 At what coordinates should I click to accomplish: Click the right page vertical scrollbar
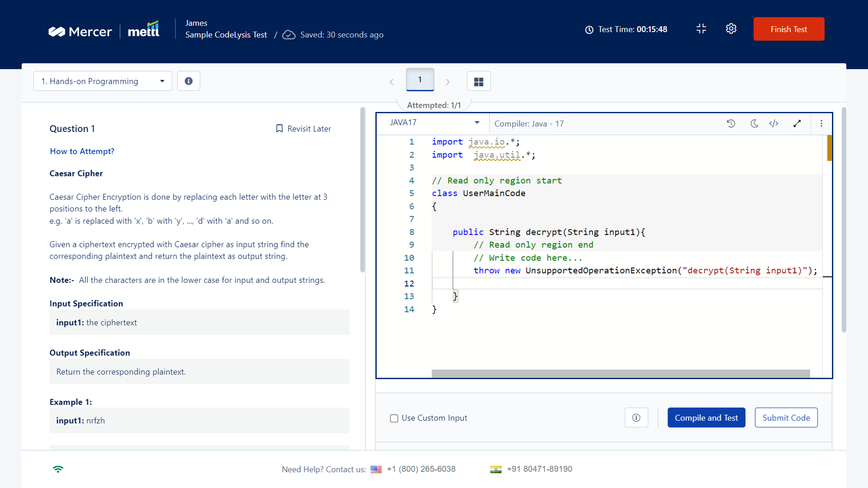(x=844, y=220)
